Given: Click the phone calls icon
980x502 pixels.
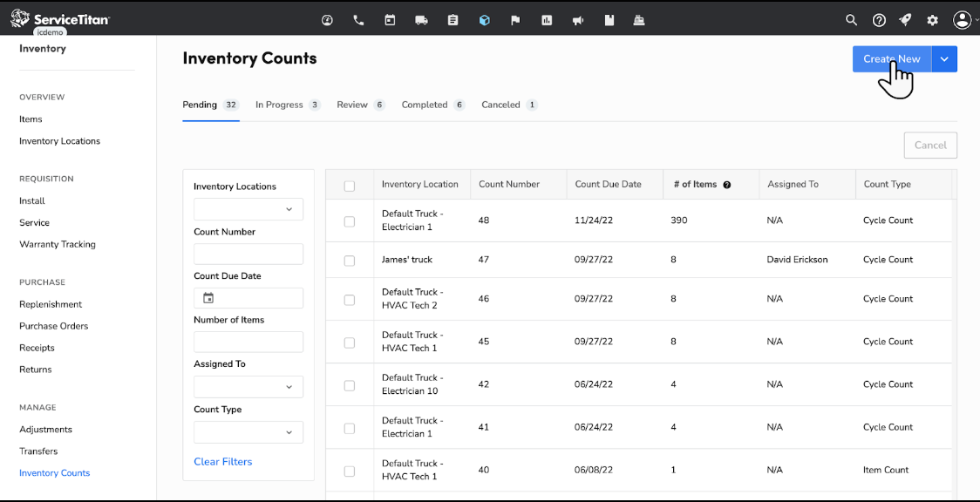Looking at the screenshot, I should tap(358, 20).
